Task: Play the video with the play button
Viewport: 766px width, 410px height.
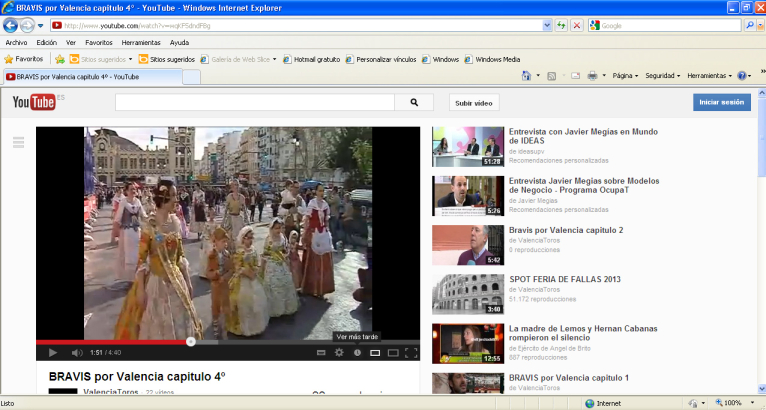Action: tap(53, 352)
